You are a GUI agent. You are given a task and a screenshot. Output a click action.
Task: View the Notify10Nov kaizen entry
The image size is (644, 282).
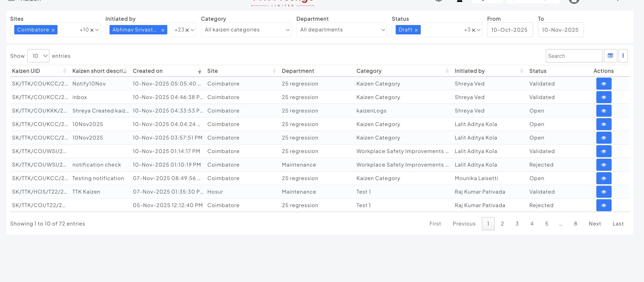pyautogui.click(x=603, y=84)
